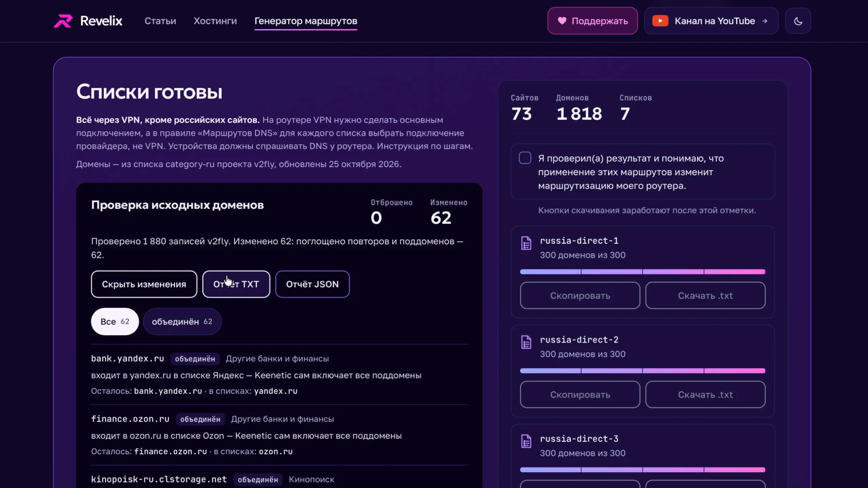The image size is (868, 488).
Task: Click the Изменено 62 counter
Action: click(449, 212)
